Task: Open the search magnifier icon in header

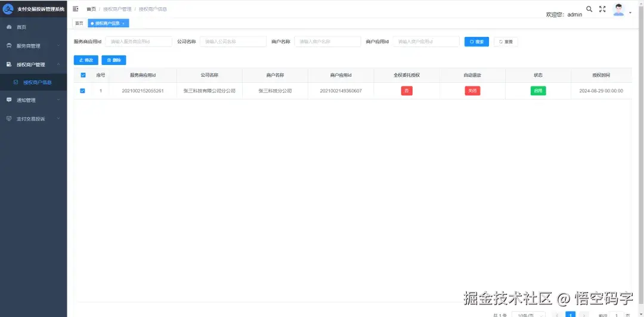Action: click(x=589, y=9)
